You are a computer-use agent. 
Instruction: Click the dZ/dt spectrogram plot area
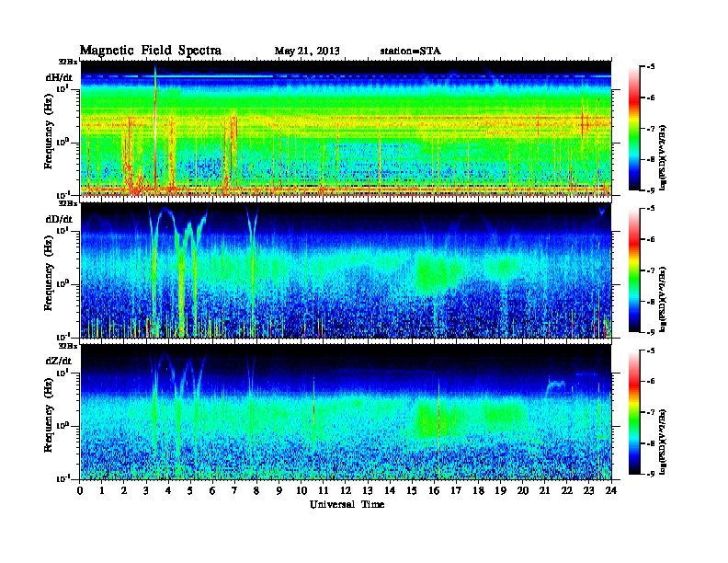(x=346, y=413)
